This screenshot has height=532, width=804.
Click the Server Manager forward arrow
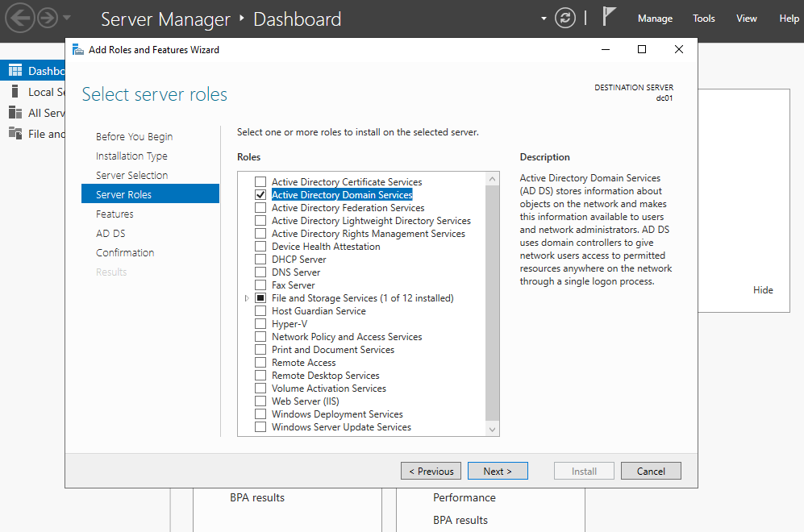point(48,19)
